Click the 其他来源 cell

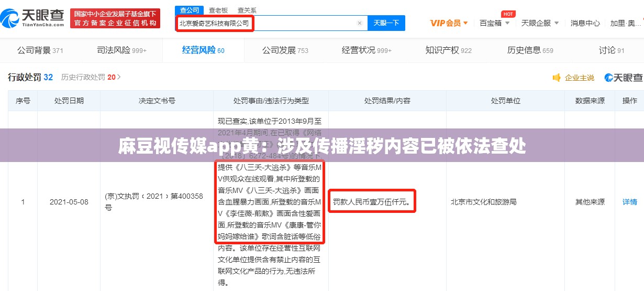[x=590, y=202]
